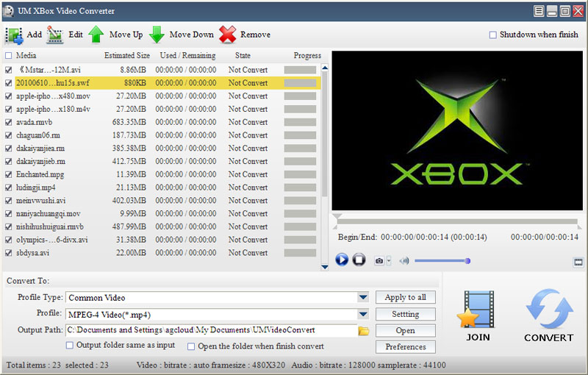
Task: Sort by Estimated Size column
Action: [x=126, y=55]
